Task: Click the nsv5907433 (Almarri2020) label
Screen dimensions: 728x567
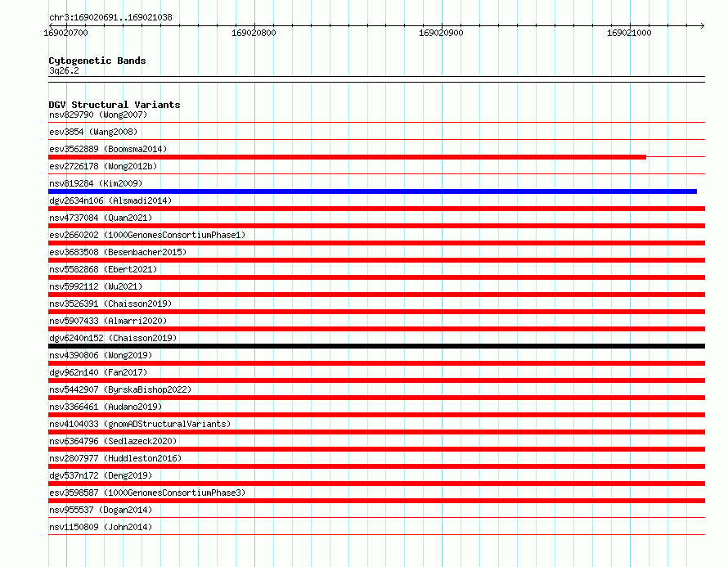Action: click(108, 321)
